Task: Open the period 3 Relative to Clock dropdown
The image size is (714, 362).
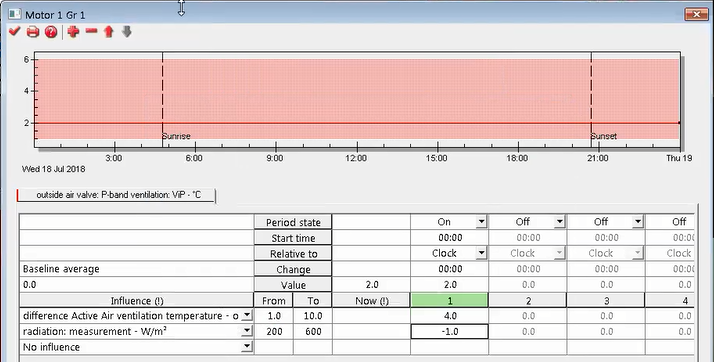Action: 638,253
